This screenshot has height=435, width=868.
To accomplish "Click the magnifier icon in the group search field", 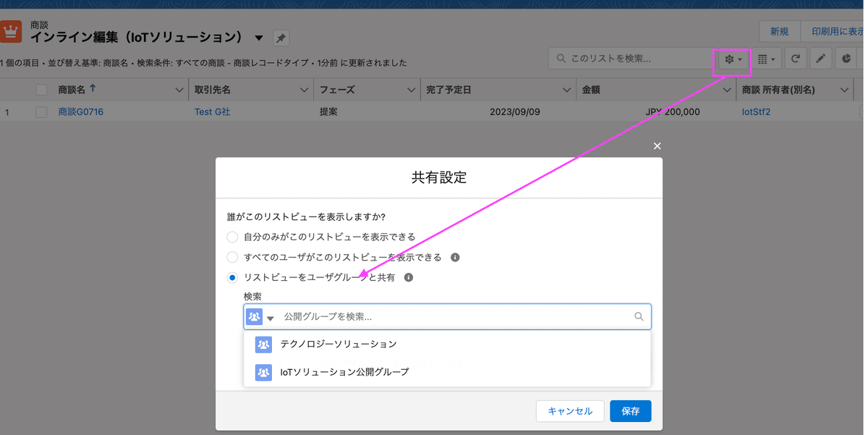I will point(639,316).
